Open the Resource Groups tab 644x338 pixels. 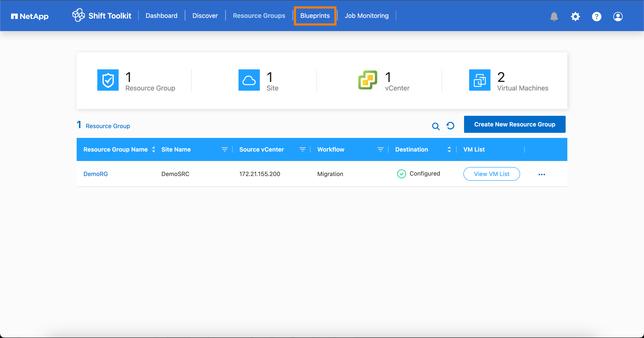pos(259,16)
